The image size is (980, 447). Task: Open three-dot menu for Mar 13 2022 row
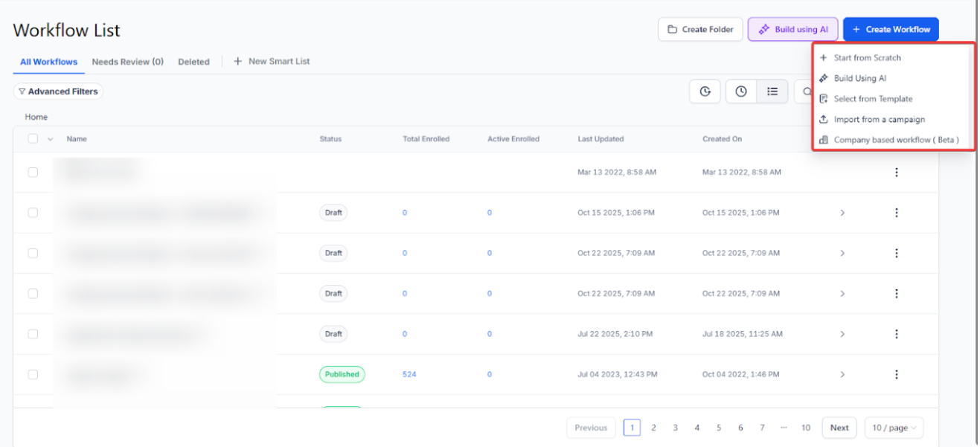pyautogui.click(x=896, y=173)
